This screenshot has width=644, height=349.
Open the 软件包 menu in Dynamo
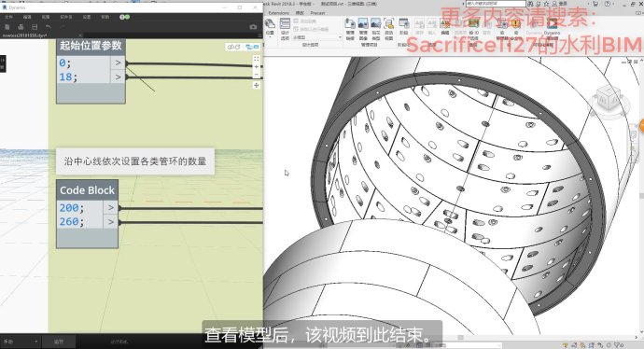(x=66, y=17)
